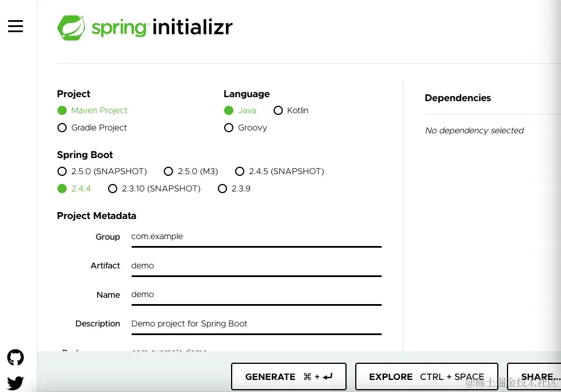Choose Java as the language
This screenshot has width=561, height=392.
(x=240, y=110)
